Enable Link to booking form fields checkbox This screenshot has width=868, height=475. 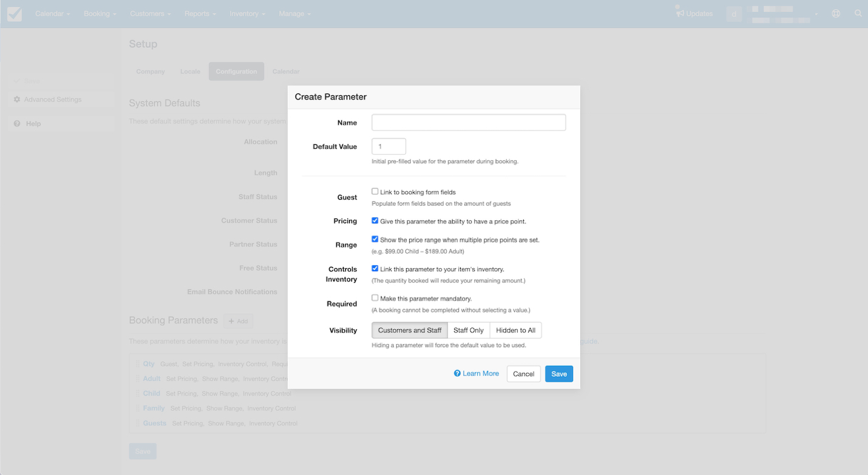point(375,192)
